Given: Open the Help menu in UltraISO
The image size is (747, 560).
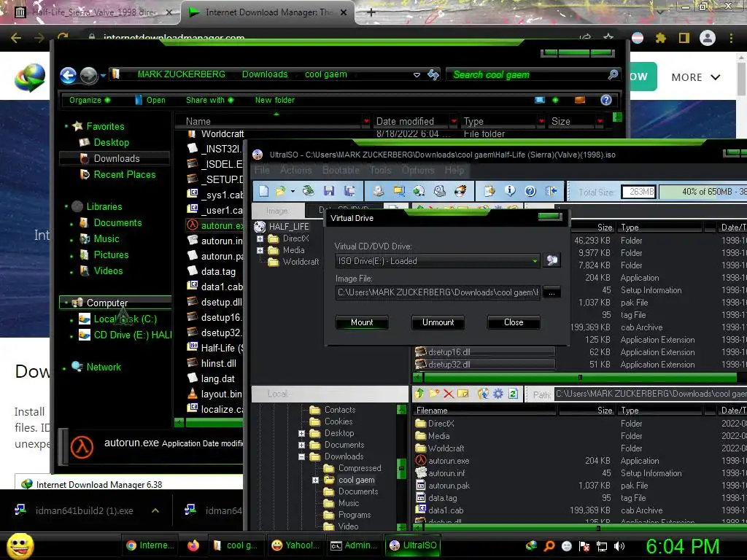Looking at the screenshot, I should click(x=454, y=170).
